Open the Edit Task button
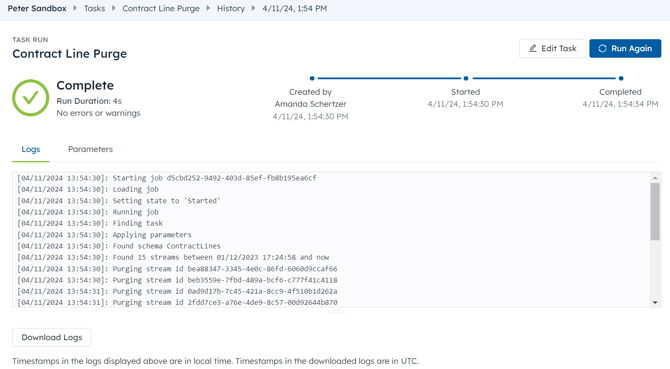Viewport: 670px width, 369px height. click(552, 48)
